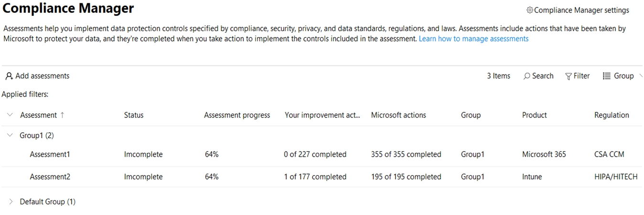This screenshot has height=215, width=644.
Task: Click the Filter funnel icon
Action: pyautogui.click(x=569, y=76)
